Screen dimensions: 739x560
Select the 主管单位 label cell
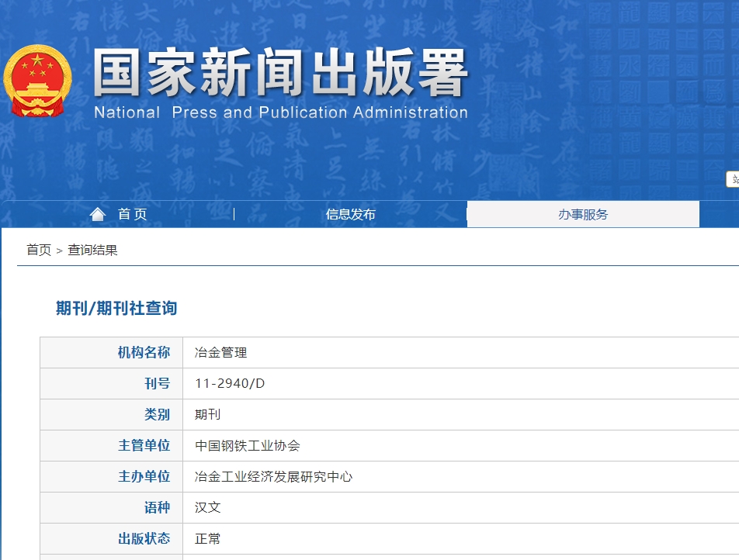click(112, 445)
